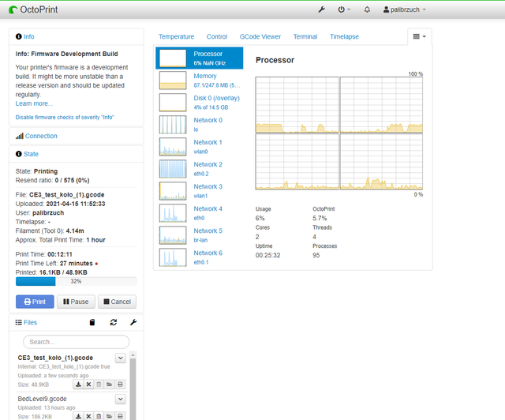Click the blue Print button
Image resolution: width=505 pixels, height=420 pixels.
pyautogui.click(x=35, y=302)
